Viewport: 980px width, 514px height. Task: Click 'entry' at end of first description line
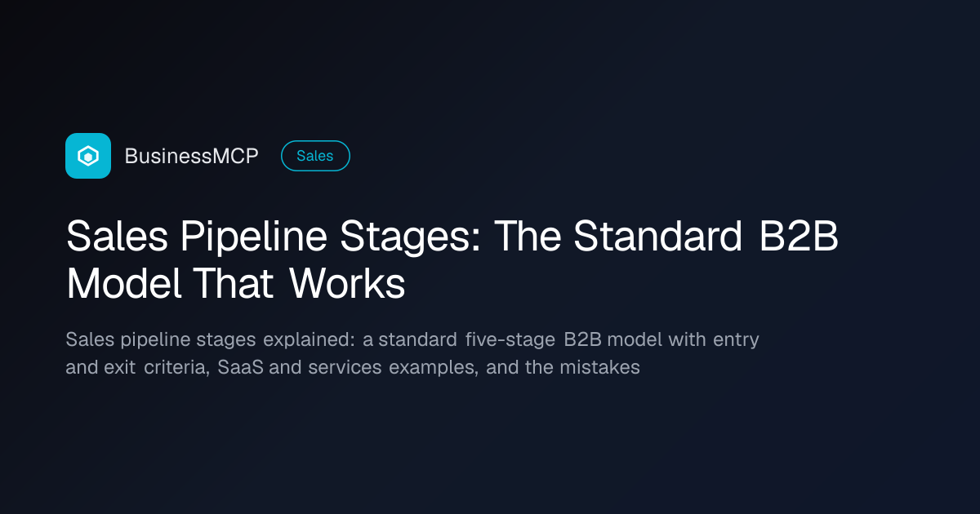tap(737, 340)
